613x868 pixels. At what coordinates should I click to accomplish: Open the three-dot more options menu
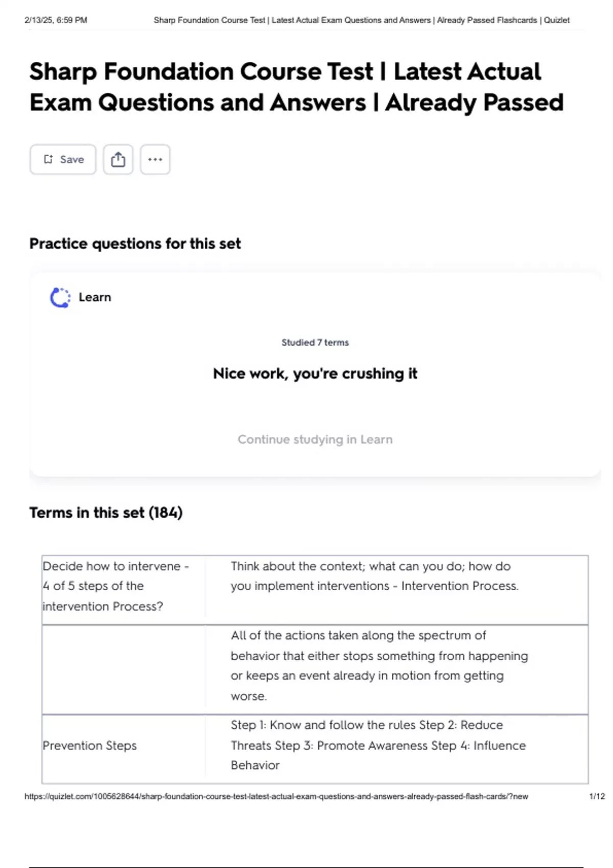click(x=155, y=160)
